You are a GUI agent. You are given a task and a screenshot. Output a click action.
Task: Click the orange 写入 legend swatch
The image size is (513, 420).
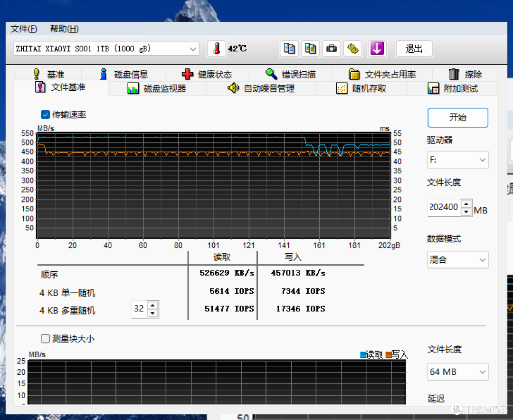point(389,354)
